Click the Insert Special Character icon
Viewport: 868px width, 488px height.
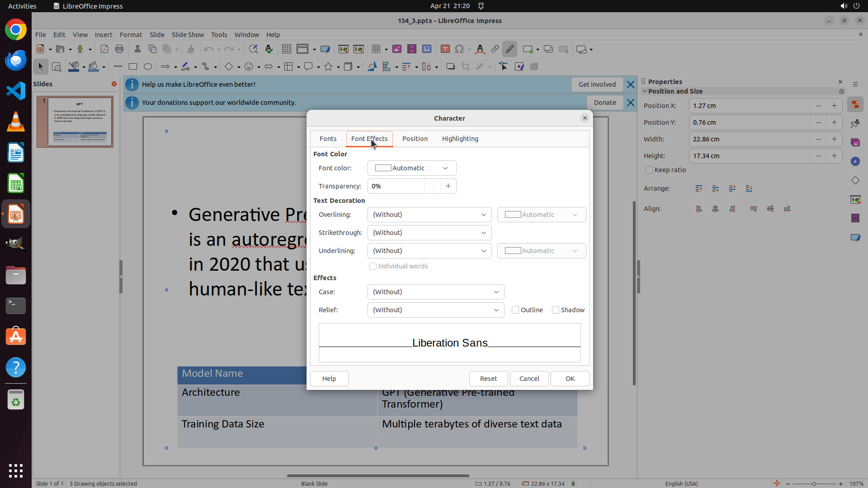click(x=459, y=49)
